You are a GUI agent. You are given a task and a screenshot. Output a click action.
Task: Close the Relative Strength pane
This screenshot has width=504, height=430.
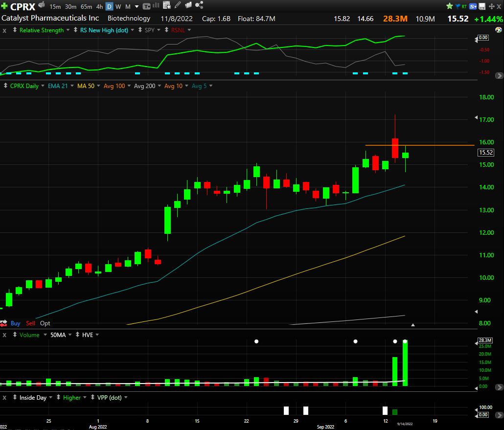(x=4, y=31)
